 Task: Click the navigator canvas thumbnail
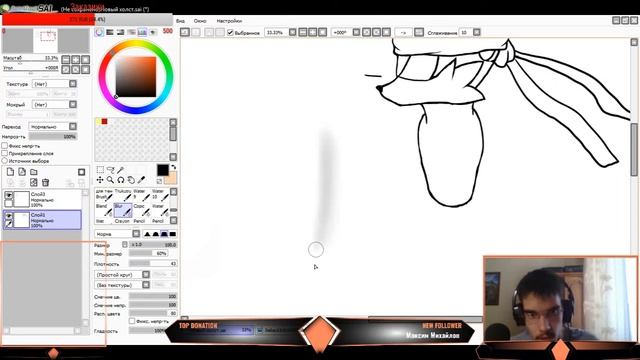(x=45, y=40)
